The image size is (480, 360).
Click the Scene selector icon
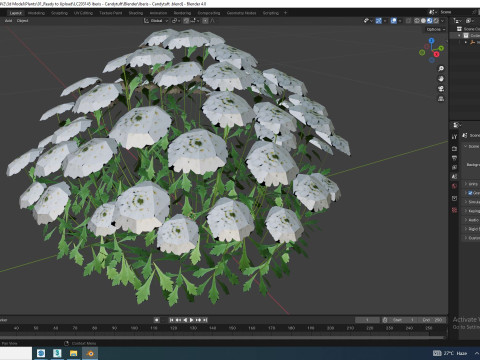pyautogui.click(x=432, y=12)
